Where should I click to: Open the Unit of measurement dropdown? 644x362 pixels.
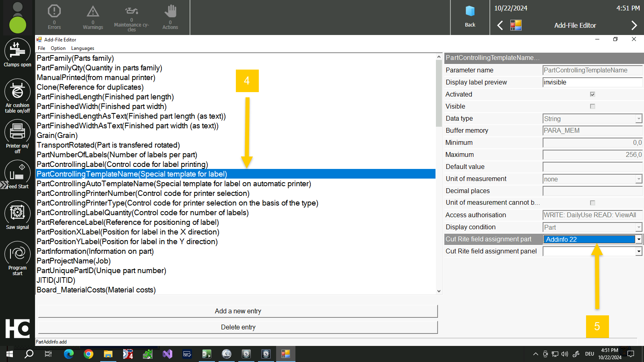(x=639, y=179)
